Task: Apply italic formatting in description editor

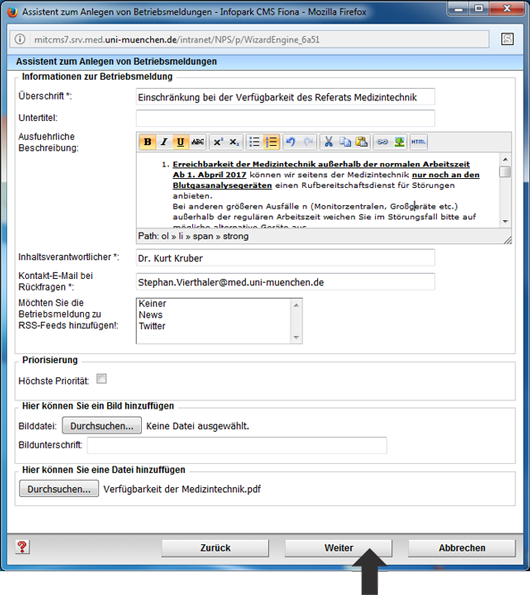Action: tap(164, 142)
